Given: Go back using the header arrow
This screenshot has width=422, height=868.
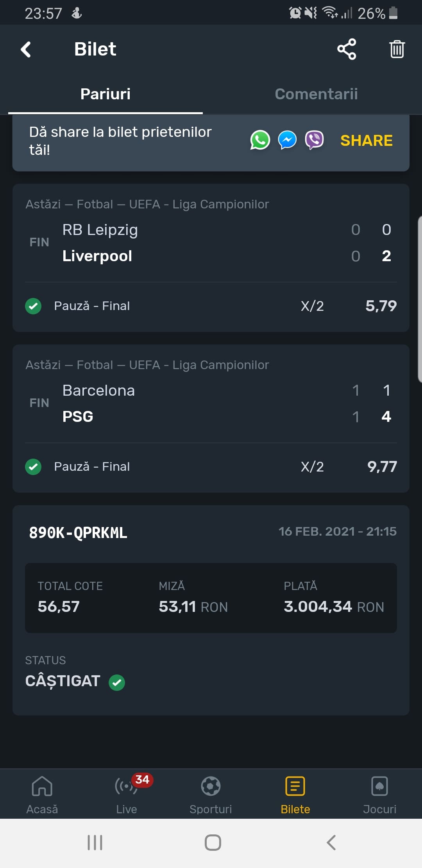Looking at the screenshot, I should pyautogui.click(x=26, y=50).
